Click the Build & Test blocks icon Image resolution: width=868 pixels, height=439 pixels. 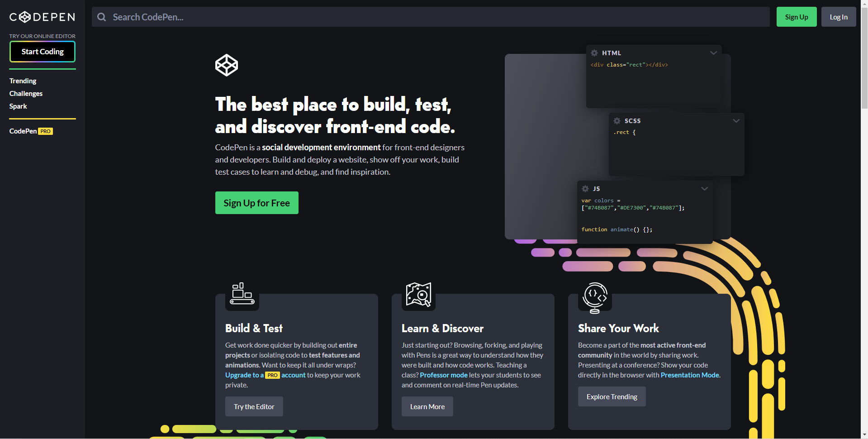[242, 294]
